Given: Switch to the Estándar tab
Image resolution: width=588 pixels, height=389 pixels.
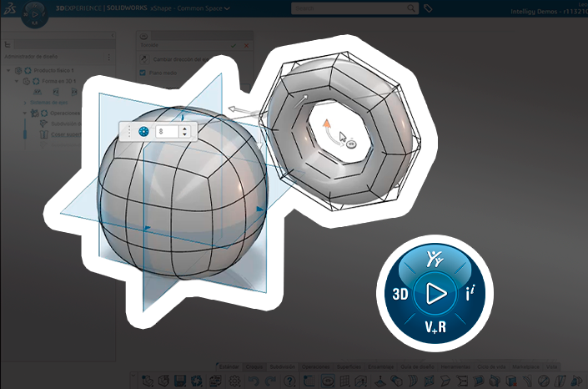Looking at the screenshot, I should click(x=229, y=366).
